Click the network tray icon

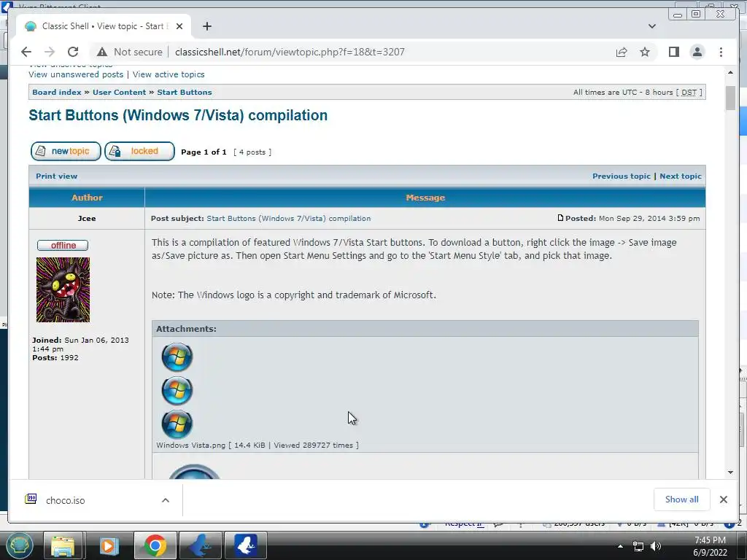coord(638,546)
